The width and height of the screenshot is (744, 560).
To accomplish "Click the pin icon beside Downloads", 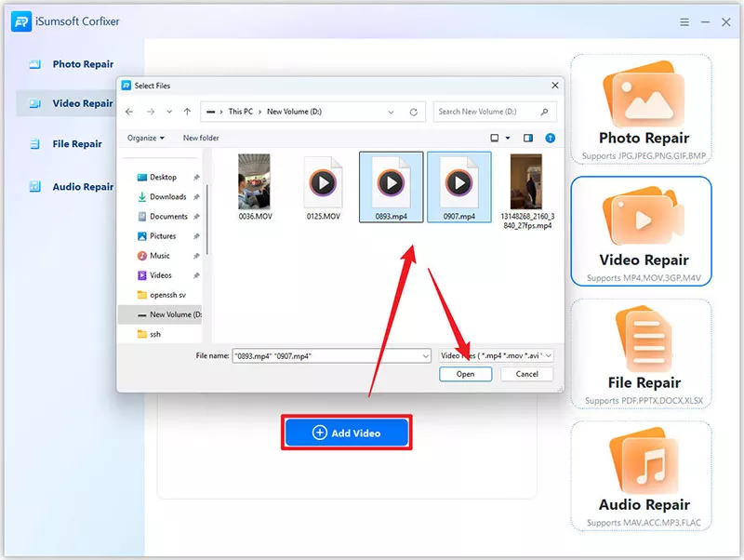I will 196,196.
